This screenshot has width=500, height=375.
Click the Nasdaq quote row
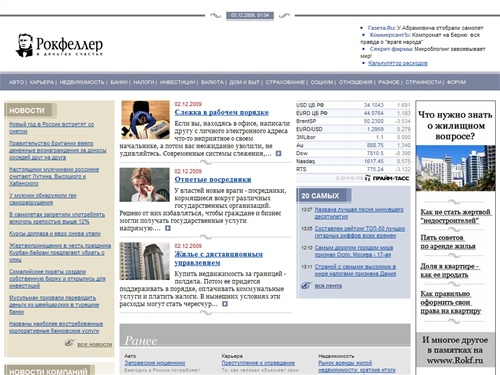click(x=353, y=161)
